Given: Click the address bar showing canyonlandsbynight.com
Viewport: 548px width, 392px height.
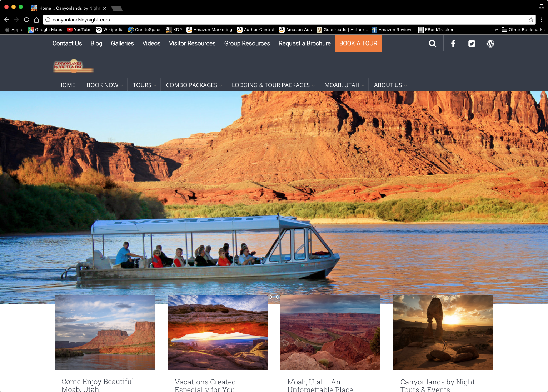Looking at the screenshot, I should click(286, 20).
